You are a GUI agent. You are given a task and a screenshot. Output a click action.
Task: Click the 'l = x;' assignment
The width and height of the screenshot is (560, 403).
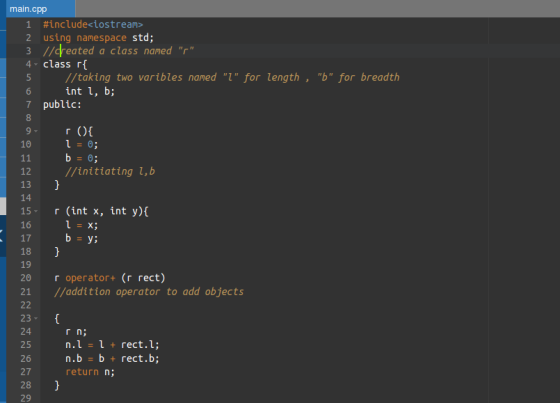81,225
